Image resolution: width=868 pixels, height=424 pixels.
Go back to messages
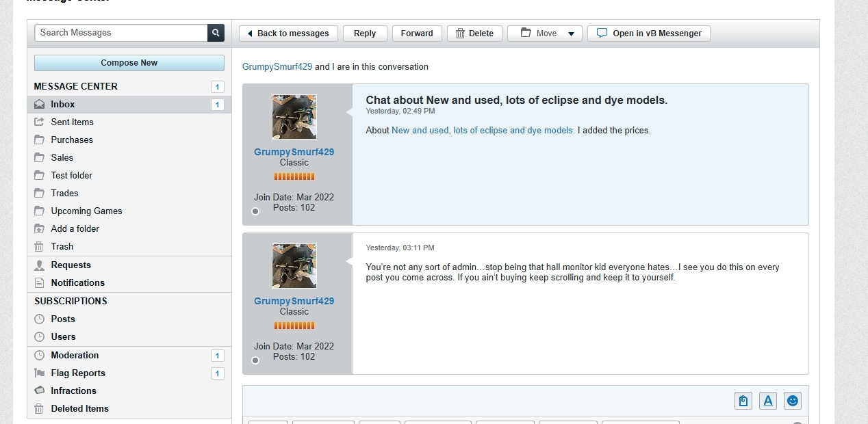pos(288,34)
